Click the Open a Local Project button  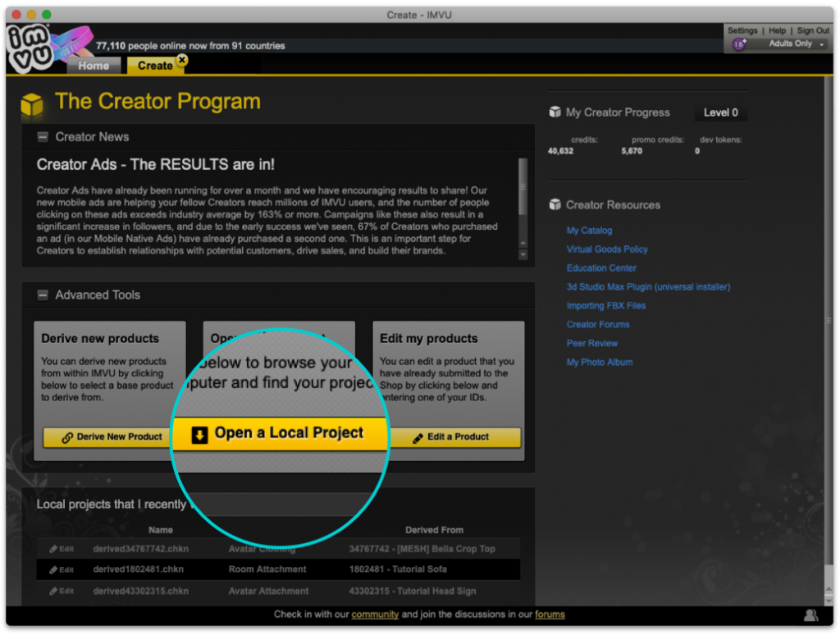click(x=280, y=433)
